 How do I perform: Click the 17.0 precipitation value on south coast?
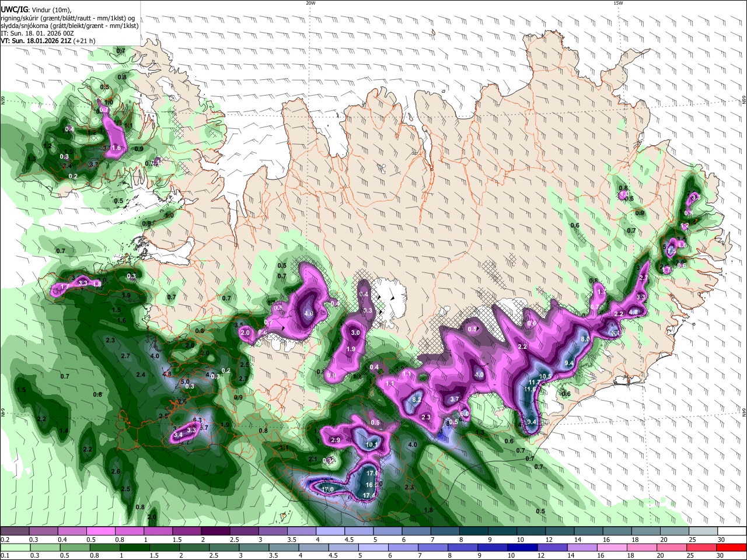327,489
